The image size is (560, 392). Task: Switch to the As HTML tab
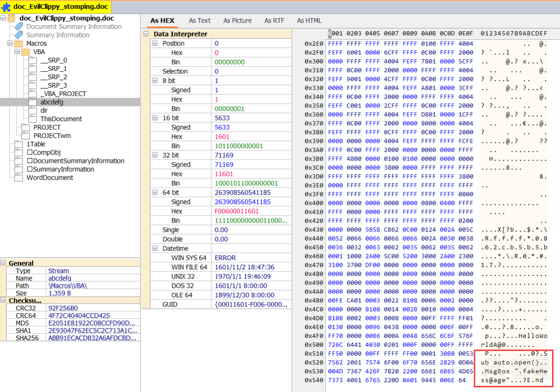click(309, 21)
